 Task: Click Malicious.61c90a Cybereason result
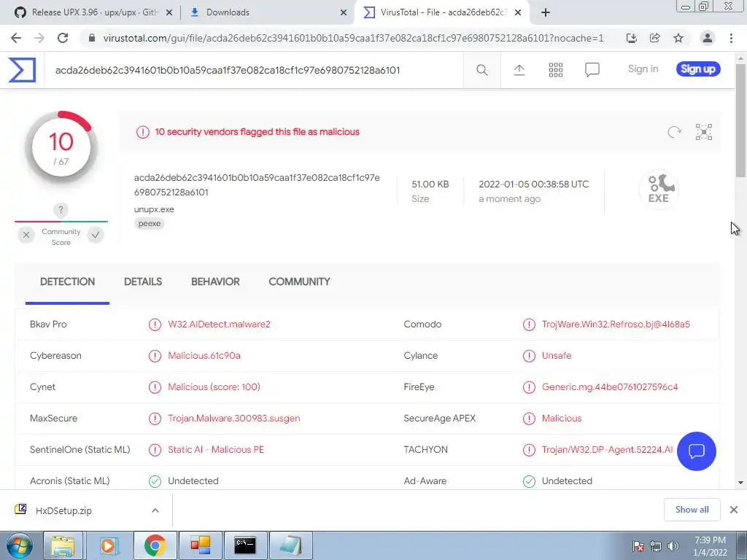click(204, 356)
